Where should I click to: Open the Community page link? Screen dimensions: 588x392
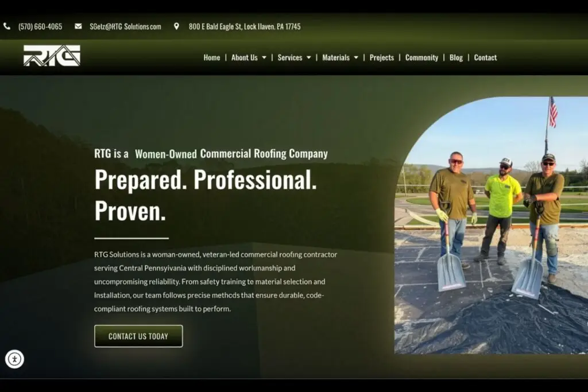[x=421, y=58]
